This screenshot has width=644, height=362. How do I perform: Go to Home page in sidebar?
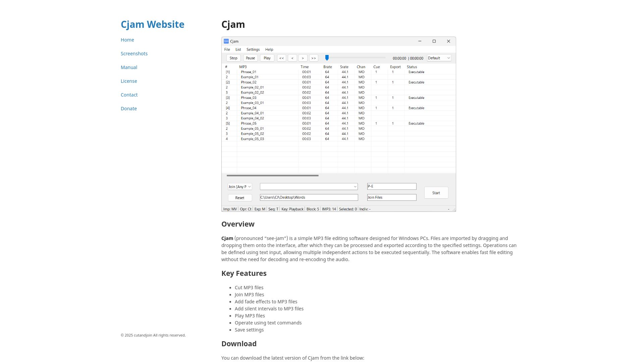point(127,40)
